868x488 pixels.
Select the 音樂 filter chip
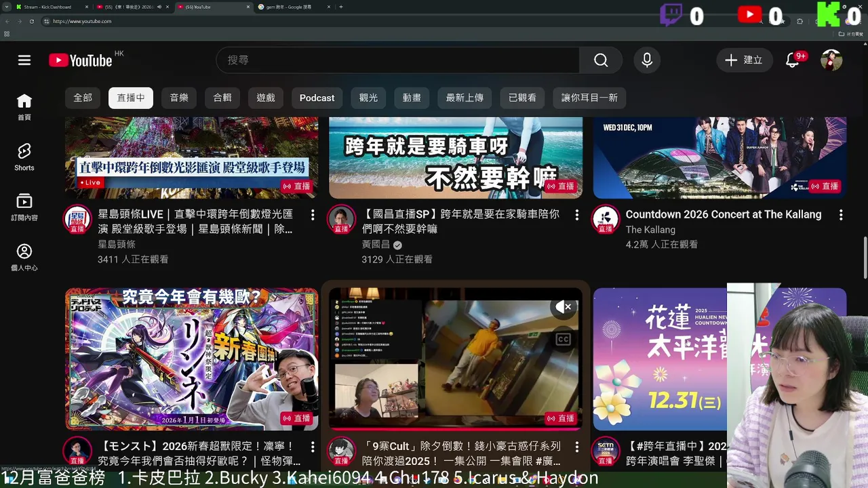point(179,98)
